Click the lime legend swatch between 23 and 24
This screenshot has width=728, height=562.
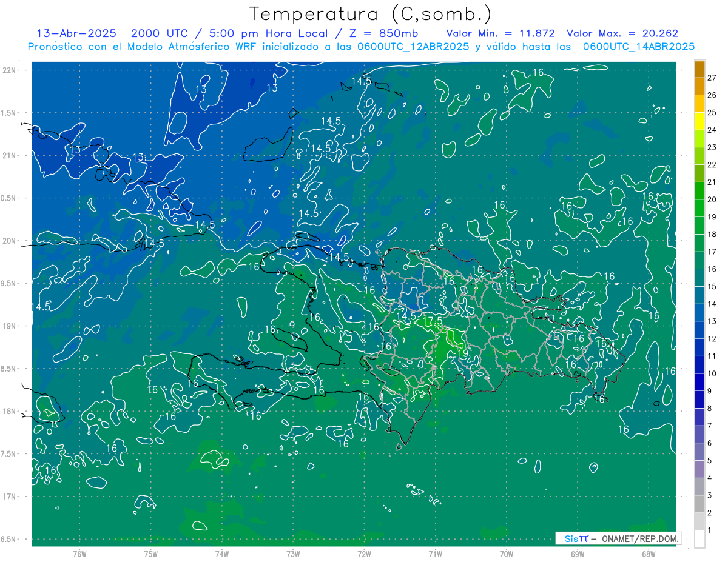point(699,139)
